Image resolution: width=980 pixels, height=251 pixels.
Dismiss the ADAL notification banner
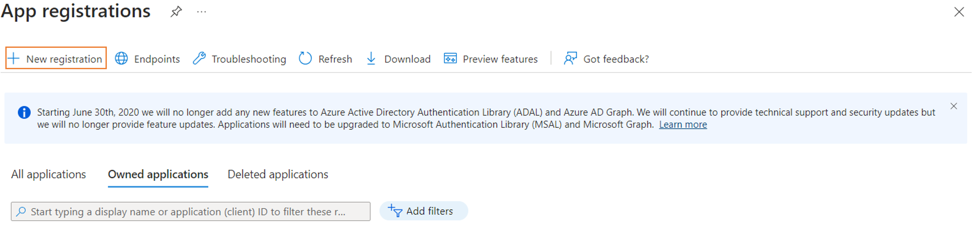point(953,106)
